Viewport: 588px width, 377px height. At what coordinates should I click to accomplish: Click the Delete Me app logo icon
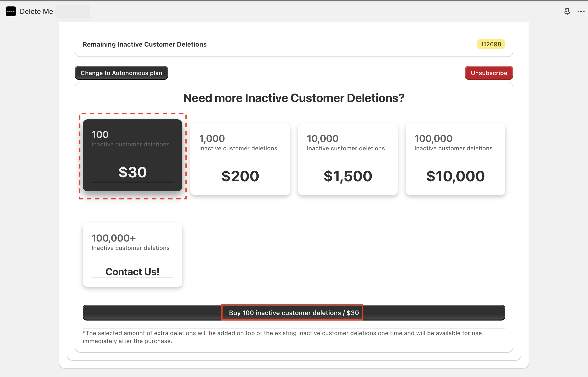point(11,11)
